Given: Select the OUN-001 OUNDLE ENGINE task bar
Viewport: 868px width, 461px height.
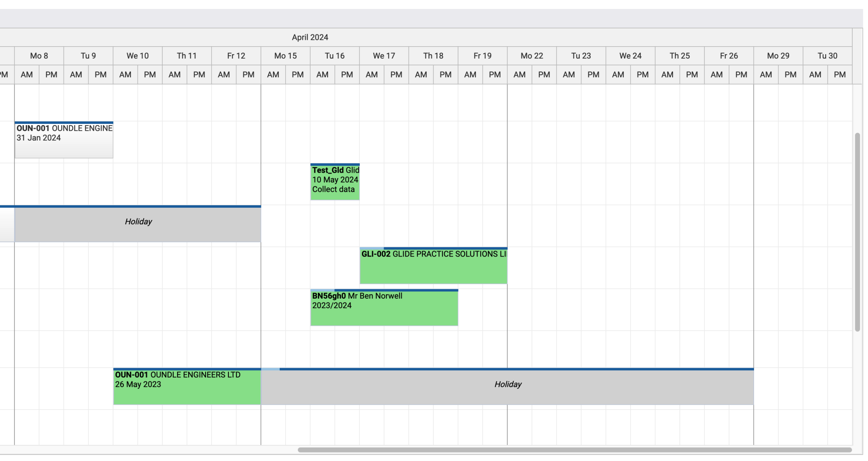Looking at the screenshot, I should point(64,140).
